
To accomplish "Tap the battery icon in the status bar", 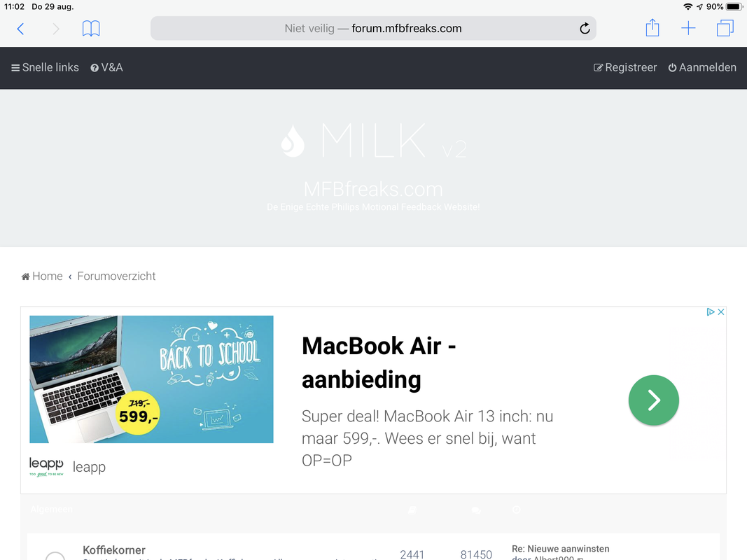I will tap(734, 7).
